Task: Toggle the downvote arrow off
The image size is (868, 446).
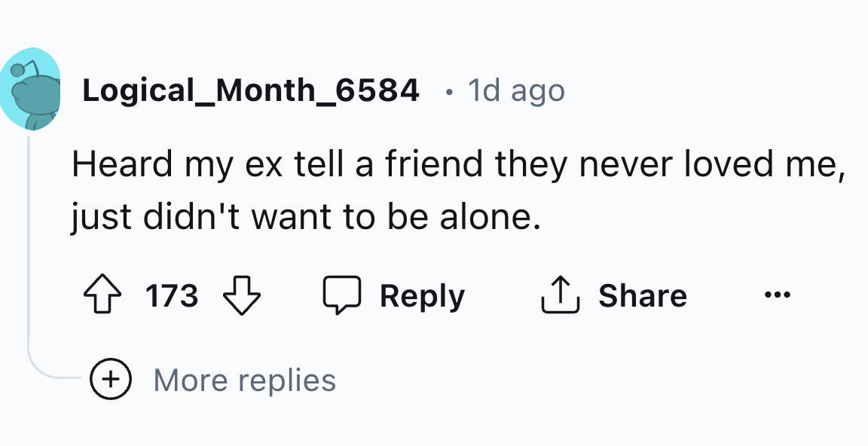Action: (x=240, y=295)
